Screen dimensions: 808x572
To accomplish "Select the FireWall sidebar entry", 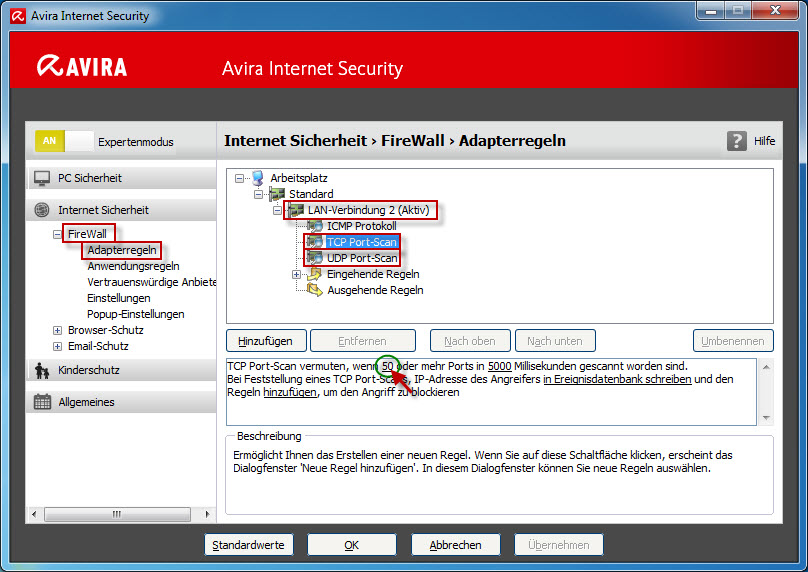I will click(87, 234).
